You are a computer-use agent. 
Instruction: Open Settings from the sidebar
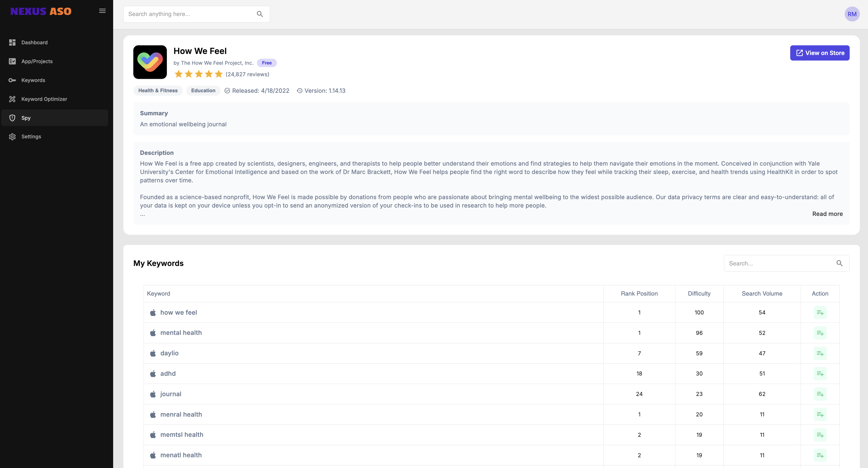[31, 137]
